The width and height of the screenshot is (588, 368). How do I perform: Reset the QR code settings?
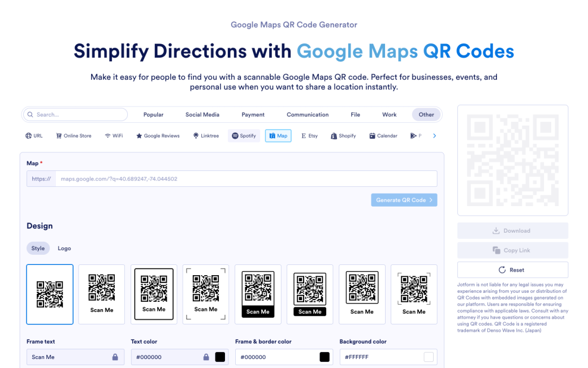(x=513, y=269)
